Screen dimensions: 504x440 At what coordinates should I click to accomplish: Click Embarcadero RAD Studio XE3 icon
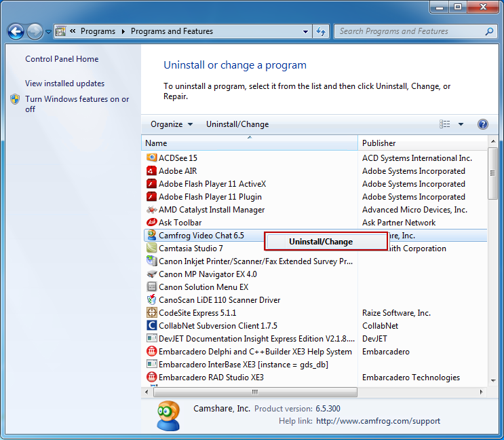[151, 377]
